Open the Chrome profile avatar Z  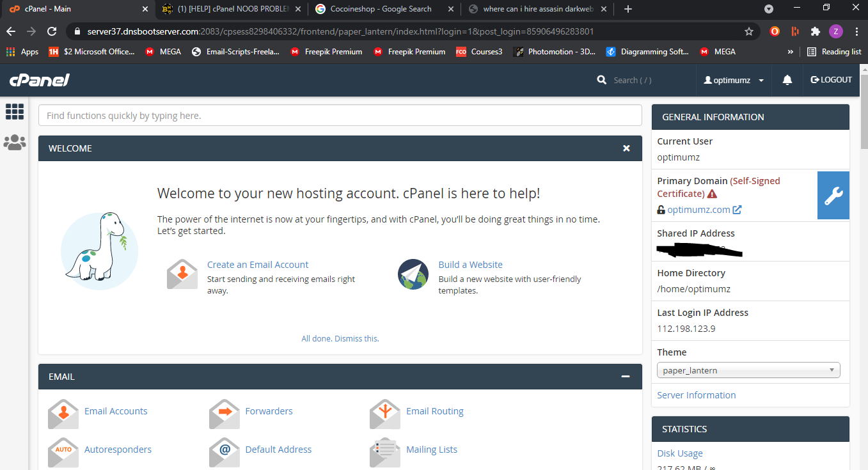click(x=835, y=31)
